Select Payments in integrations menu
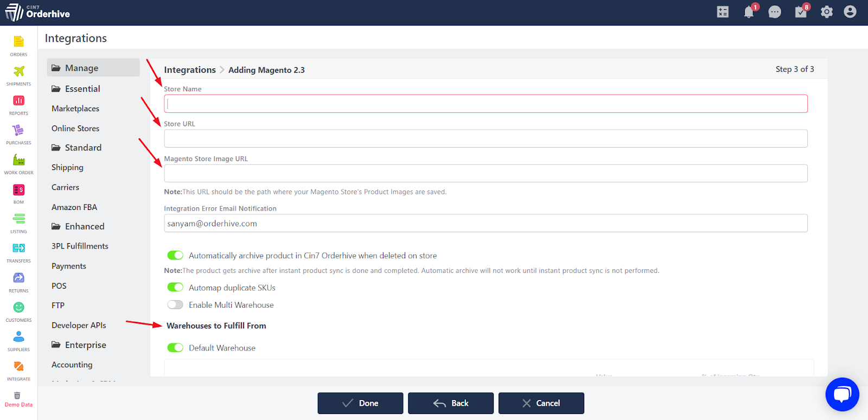 tap(69, 266)
